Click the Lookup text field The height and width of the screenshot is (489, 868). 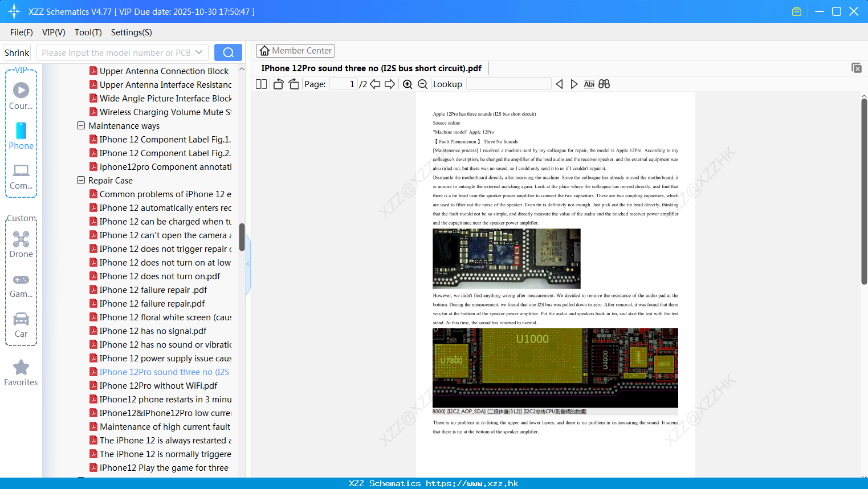pos(508,84)
